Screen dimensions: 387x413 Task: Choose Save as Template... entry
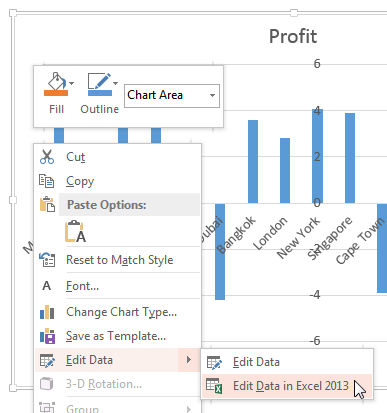[x=116, y=336]
